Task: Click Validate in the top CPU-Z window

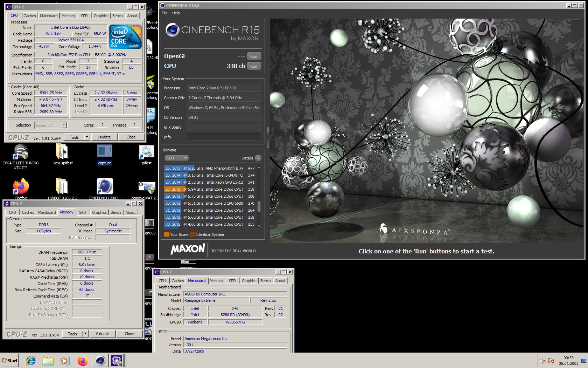Action: (x=104, y=137)
